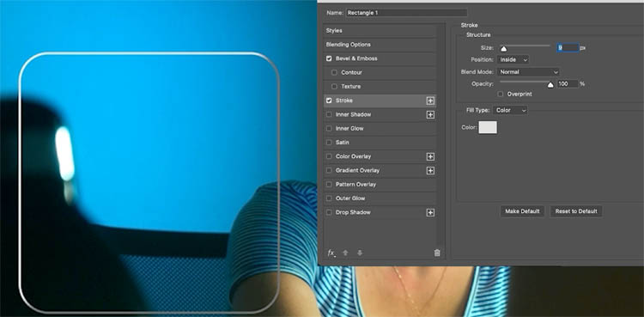
Task: Enable the Texture checkbox
Action: (x=334, y=87)
